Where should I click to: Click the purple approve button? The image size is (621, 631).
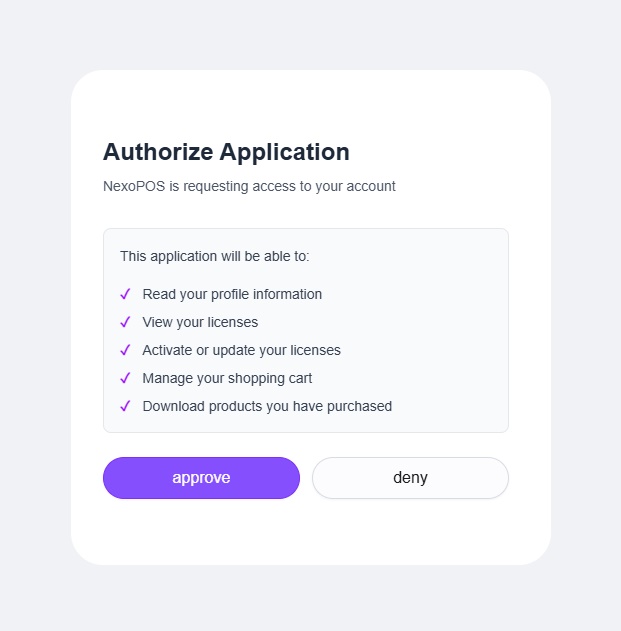pos(201,478)
